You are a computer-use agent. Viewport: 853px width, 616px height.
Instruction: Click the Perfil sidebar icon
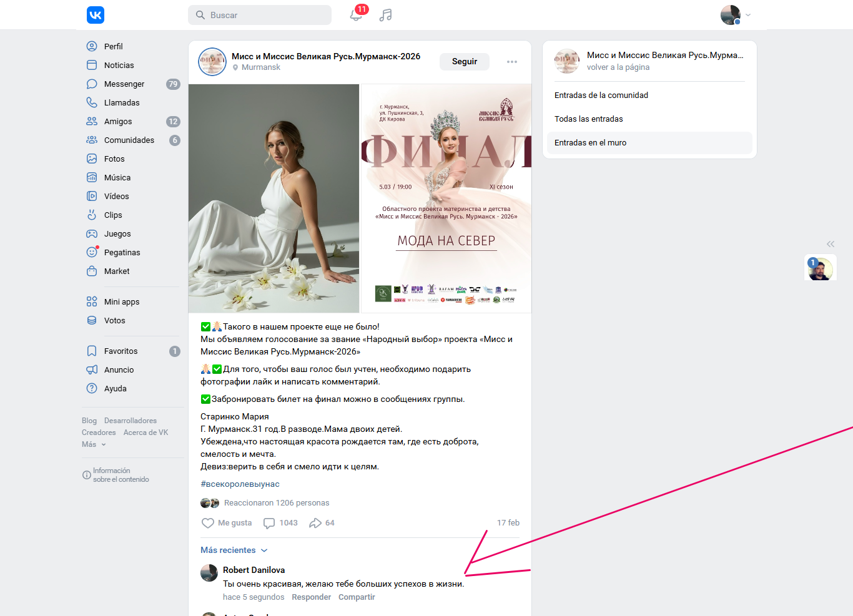point(92,46)
